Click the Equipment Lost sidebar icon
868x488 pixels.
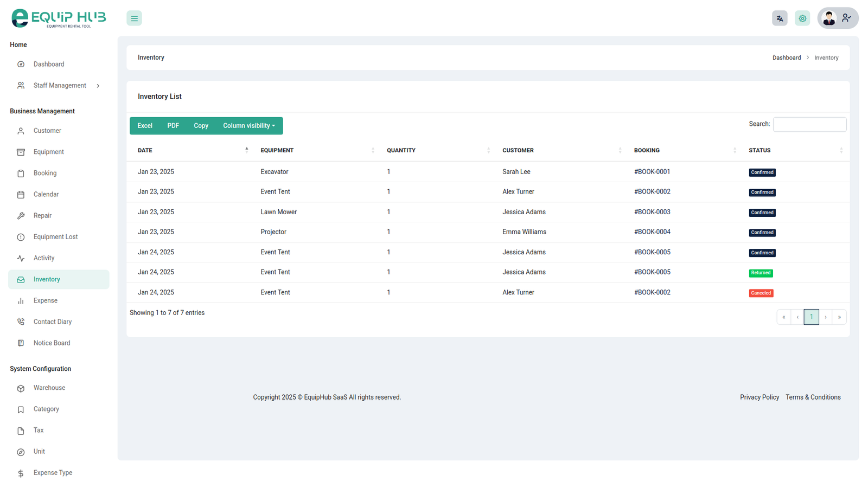tap(21, 237)
